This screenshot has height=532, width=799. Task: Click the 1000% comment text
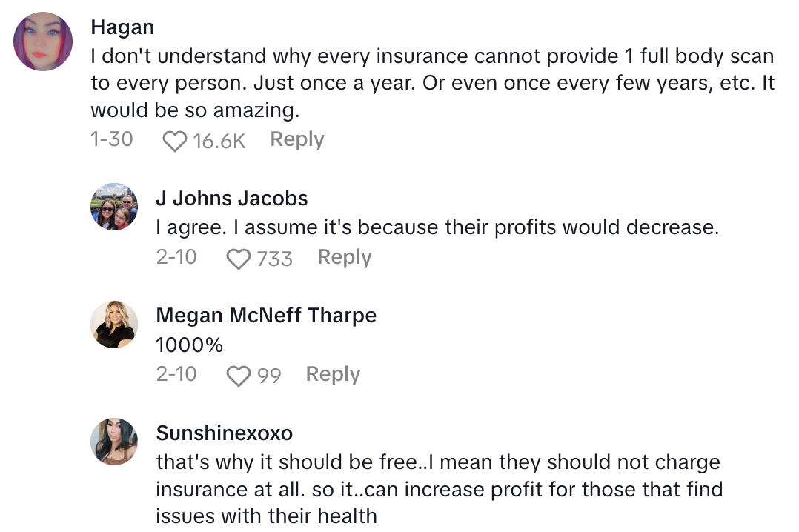pos(189,345)
